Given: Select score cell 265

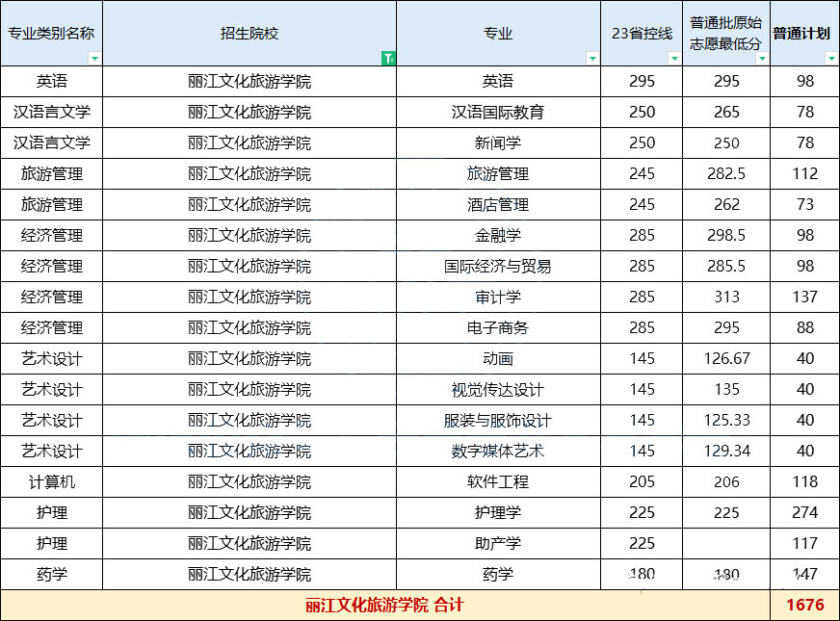Looking at the screenshot, I should [x=726, y=112].
